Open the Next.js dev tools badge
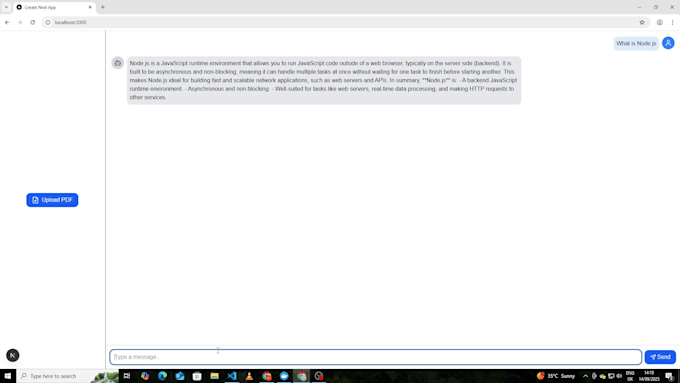 13,355
